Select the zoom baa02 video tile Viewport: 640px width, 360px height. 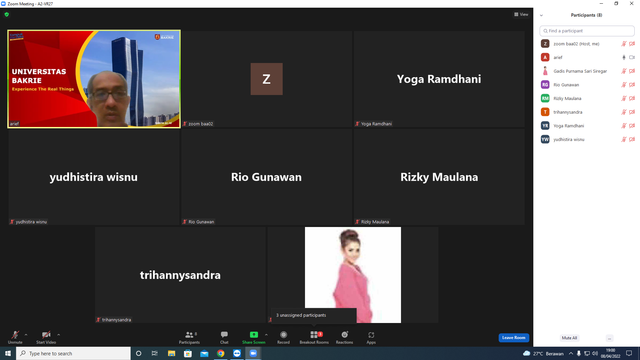[267, 79]
